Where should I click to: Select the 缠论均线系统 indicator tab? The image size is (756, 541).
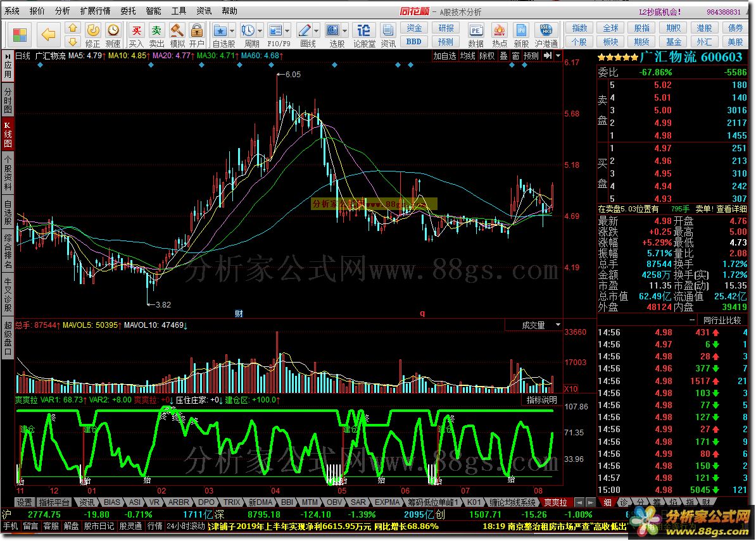tap(512, 502)
